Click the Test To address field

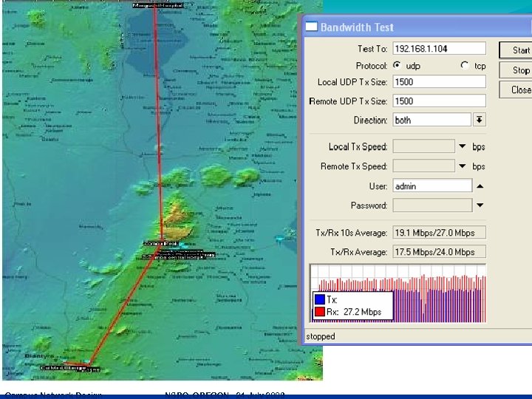(x=439, y=48)
